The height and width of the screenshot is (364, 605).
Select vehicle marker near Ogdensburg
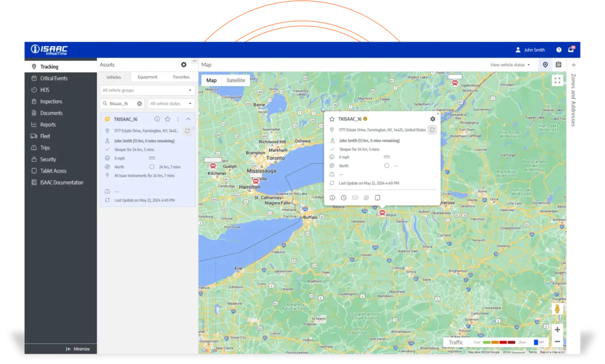pyautogui.click(x=455, y=83)
